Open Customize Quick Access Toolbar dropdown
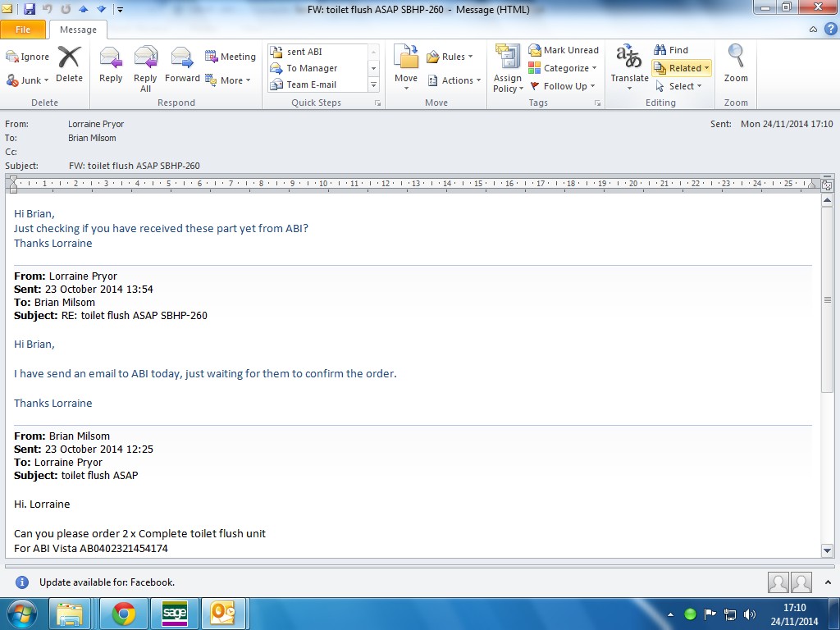Viewport: 840px width, 630px height. coord(120,9)
